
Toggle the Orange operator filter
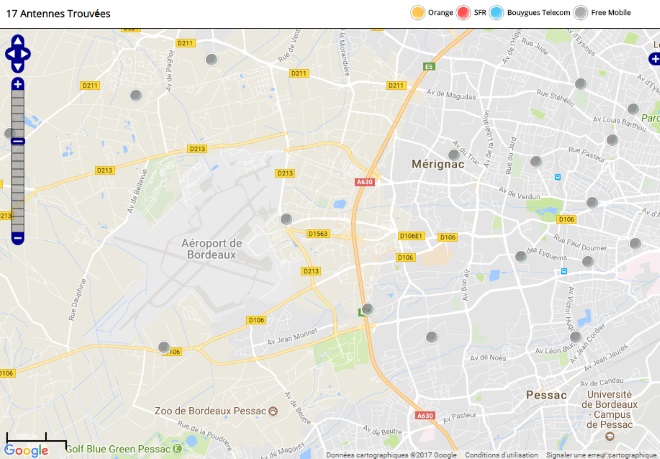pos(432,13)
